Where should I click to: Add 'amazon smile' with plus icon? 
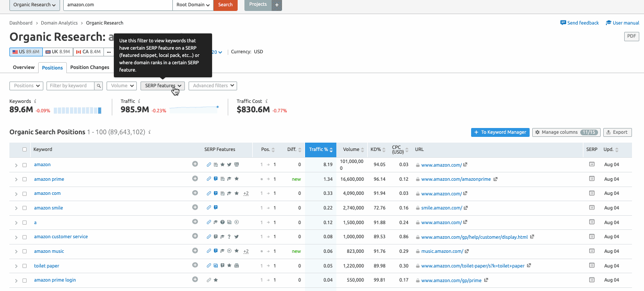click(195, 207)
